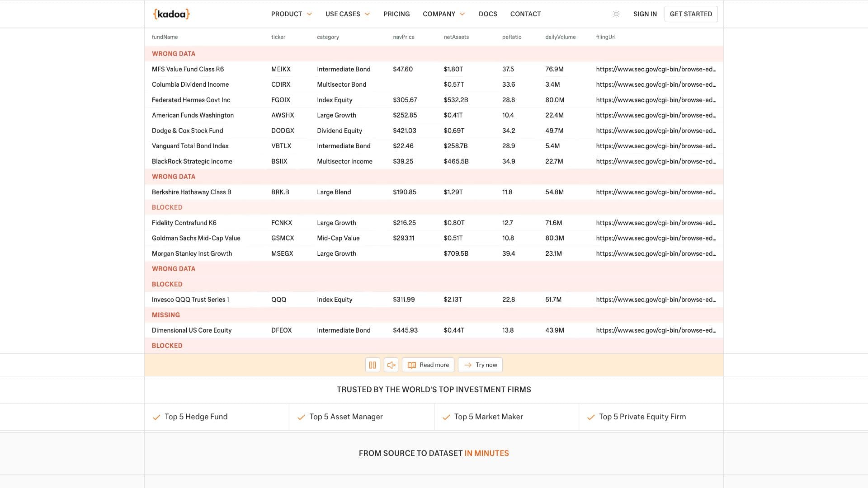Open filing URL for Berkshire Hathaway Class B
This screenshot has width=868, height=488.
click(x=656, y=192)
